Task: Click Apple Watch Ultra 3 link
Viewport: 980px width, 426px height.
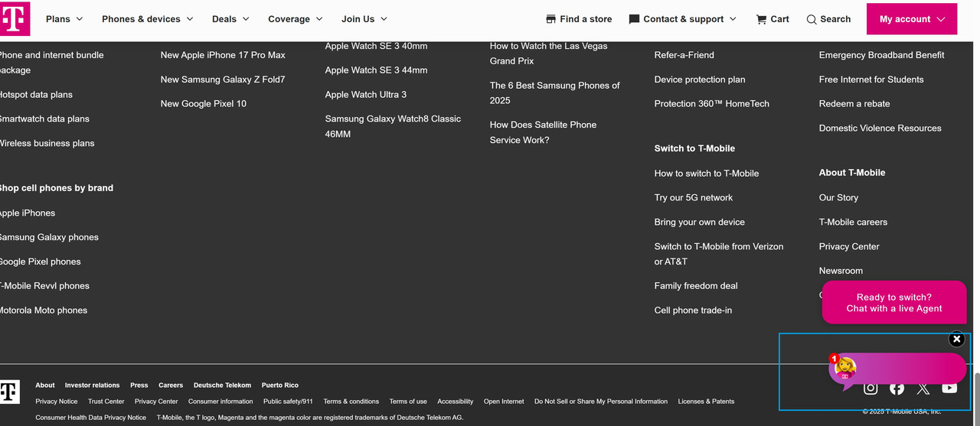Action: point(366,95)
